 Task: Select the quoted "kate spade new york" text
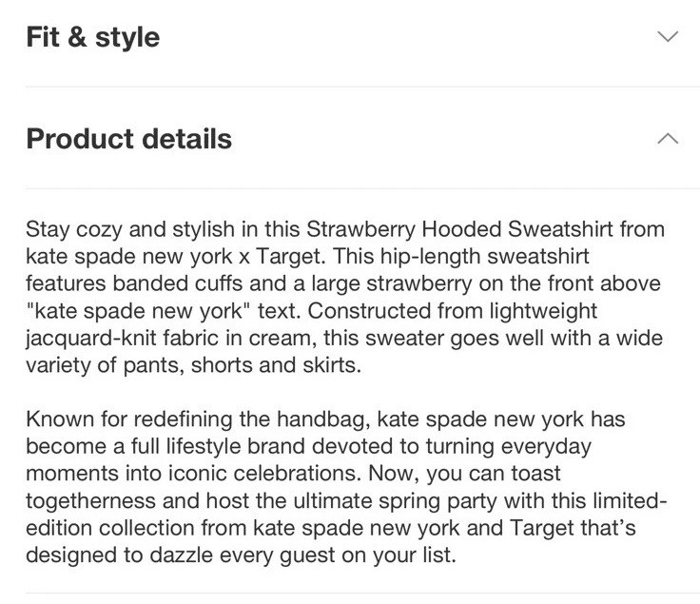[x=139, y=311]
